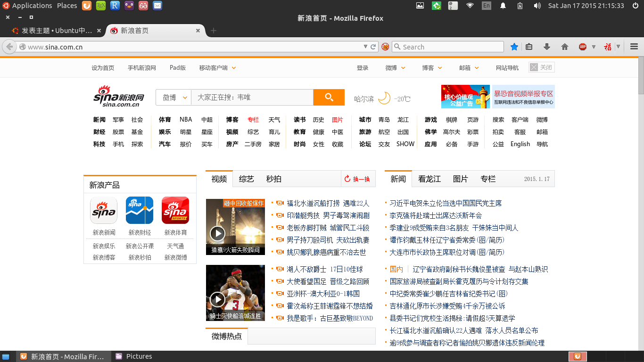Expand the 博客 top navigation dropdown
The height and width of the screenshot is (362, 644).
click(440, 68)
